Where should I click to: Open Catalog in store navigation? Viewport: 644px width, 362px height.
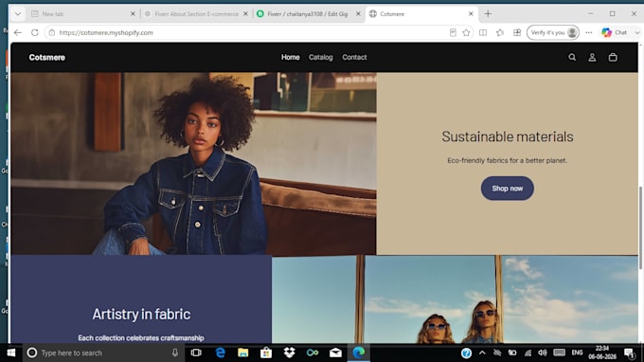point(321,57)
